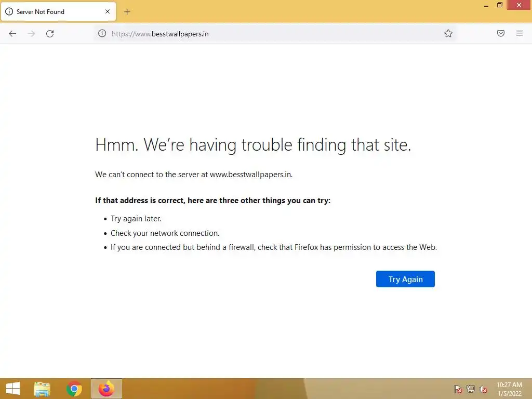Click the forward navigation arrow
Viewport: 532px width, 399px height.
(31, 34)
